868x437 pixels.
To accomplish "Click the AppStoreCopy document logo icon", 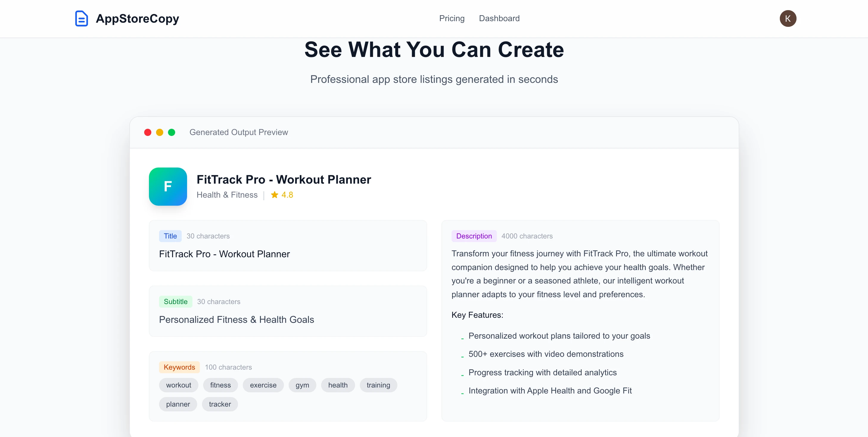I will 81,18.
